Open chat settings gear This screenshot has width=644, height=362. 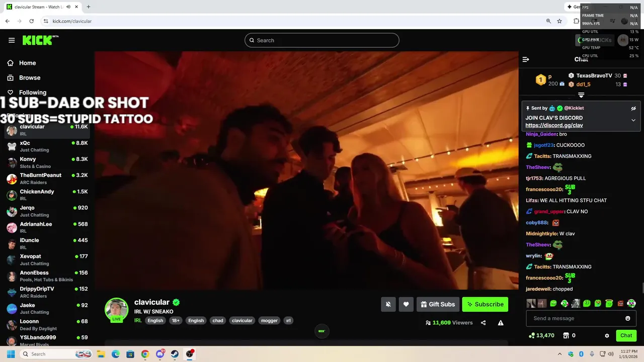point(607,335)
